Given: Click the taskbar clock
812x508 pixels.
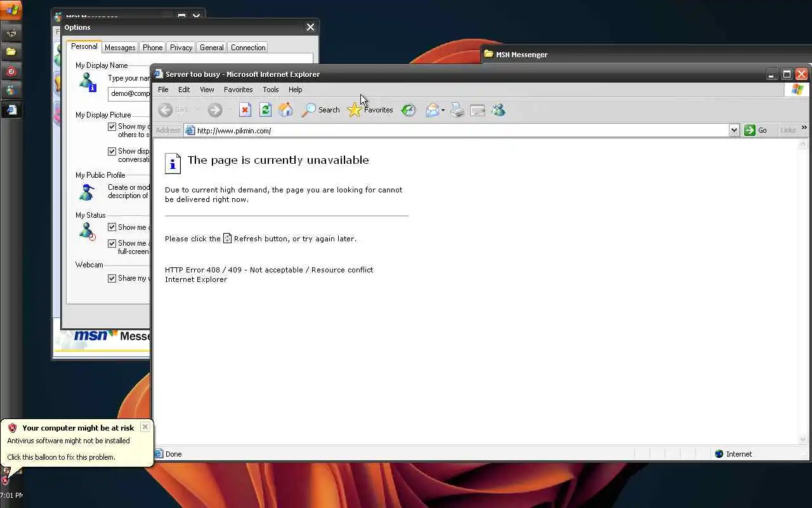Looking at the screenshot, I should point(11,495).
